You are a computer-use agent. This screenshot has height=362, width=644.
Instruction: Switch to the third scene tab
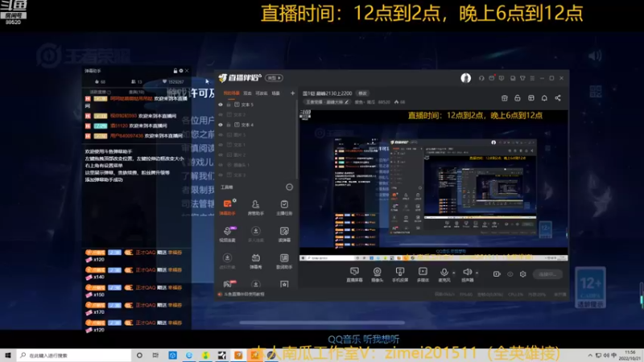tap(261, 93)
